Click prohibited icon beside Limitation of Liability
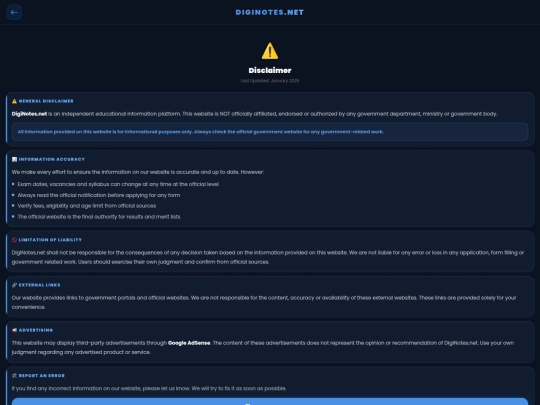The height and width of the screenshot is (405, 540). [14, 240]
